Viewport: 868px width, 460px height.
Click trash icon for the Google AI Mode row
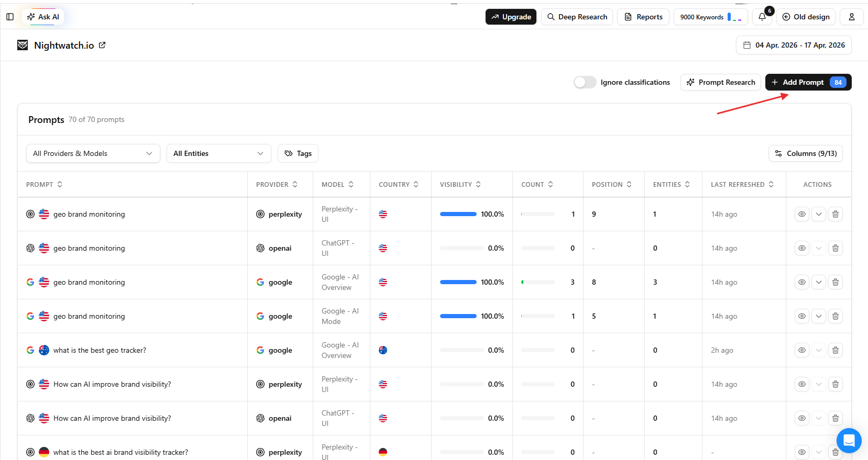pos(835,316)
